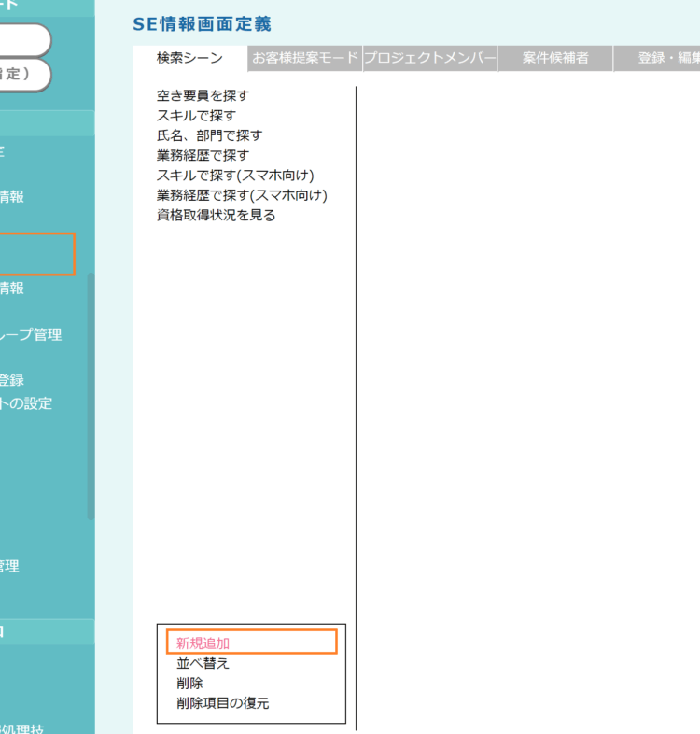Open the トの設定 sidebar menu item
This screenshot has width=700, height=734.
[x=26, y=403]
